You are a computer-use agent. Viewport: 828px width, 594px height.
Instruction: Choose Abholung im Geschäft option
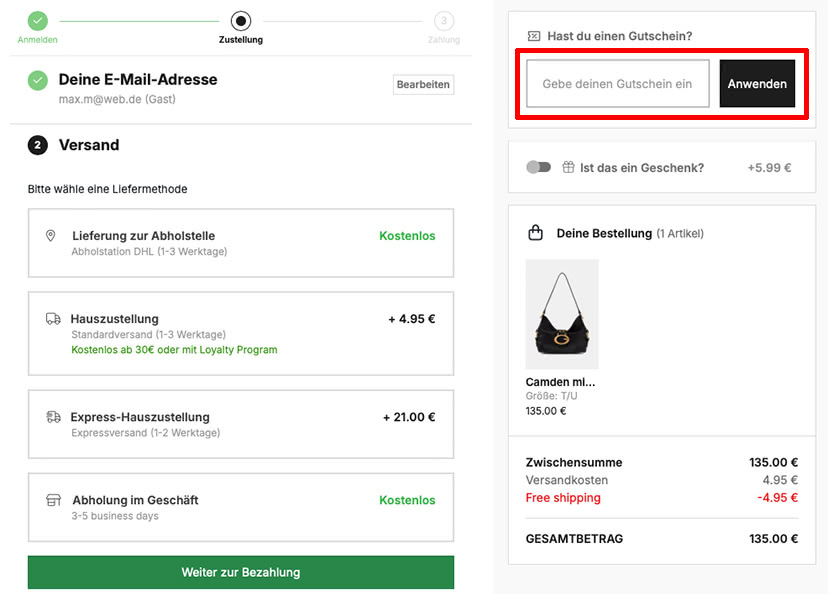pos(241,507)
